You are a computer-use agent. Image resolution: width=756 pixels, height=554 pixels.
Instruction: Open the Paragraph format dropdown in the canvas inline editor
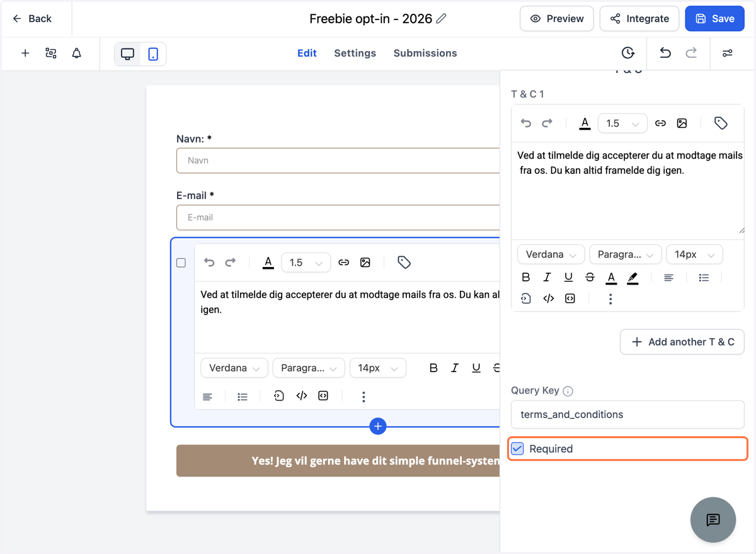[x=309, y=368]
